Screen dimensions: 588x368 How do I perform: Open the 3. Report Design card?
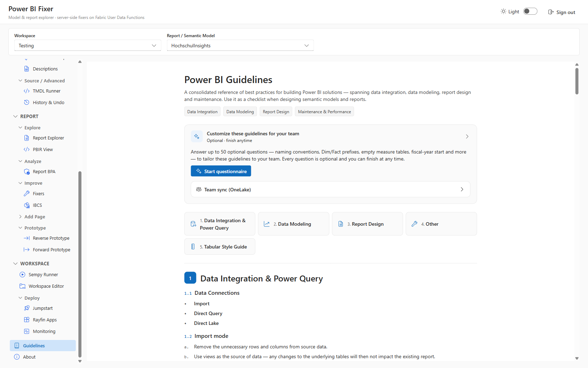[367, 224]
